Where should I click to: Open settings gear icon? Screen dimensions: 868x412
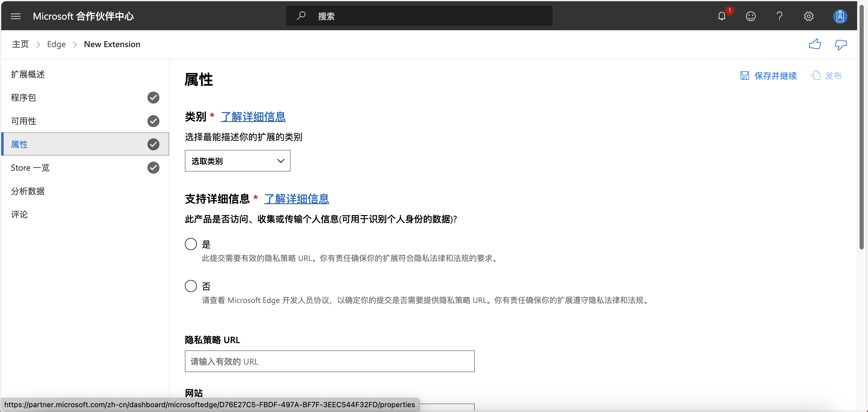point(809,16)
